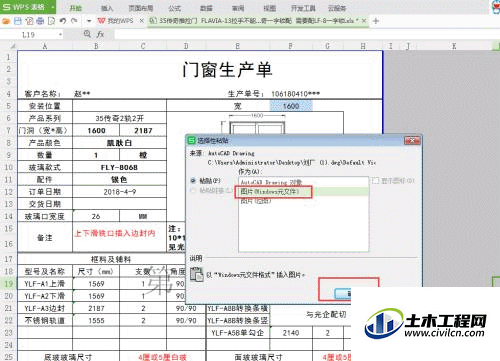
Task: Open the 视图 ribbon tab
Action: 269,8
